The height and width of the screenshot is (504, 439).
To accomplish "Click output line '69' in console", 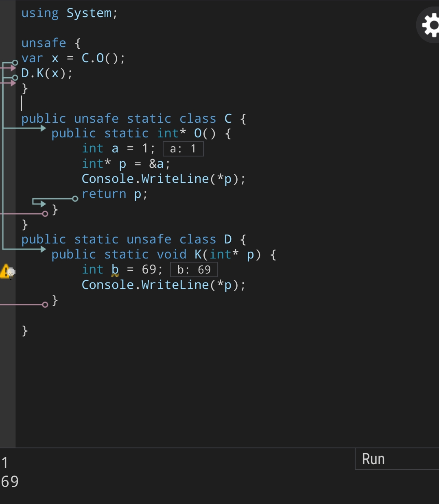I will (x=10, y=482).
